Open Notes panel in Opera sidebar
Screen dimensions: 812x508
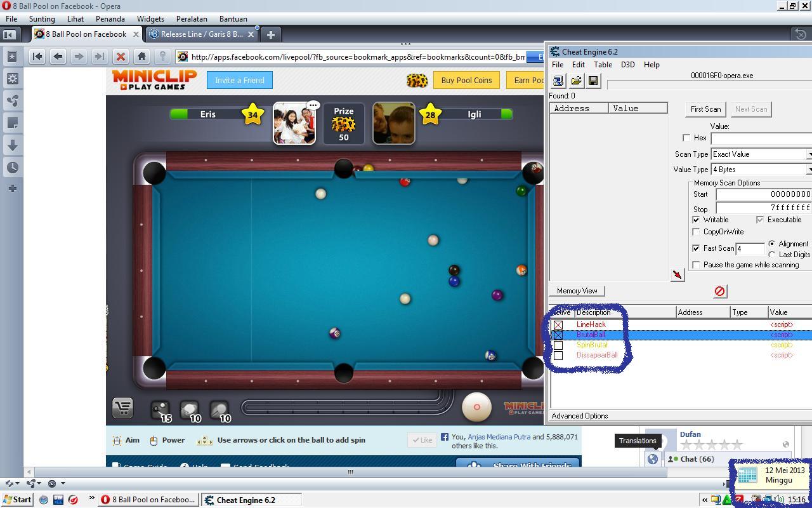click(12, 123)
